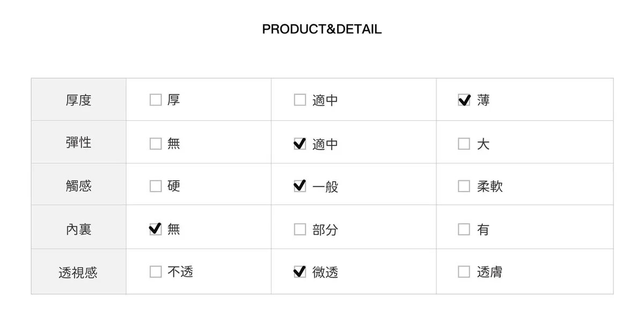
Task: Click the 觸感 row label
Action: pos(78,186)
